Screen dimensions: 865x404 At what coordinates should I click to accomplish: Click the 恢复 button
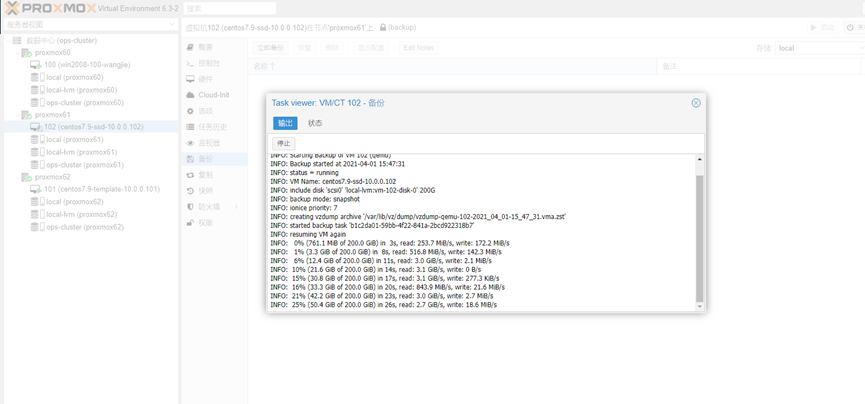305,48
